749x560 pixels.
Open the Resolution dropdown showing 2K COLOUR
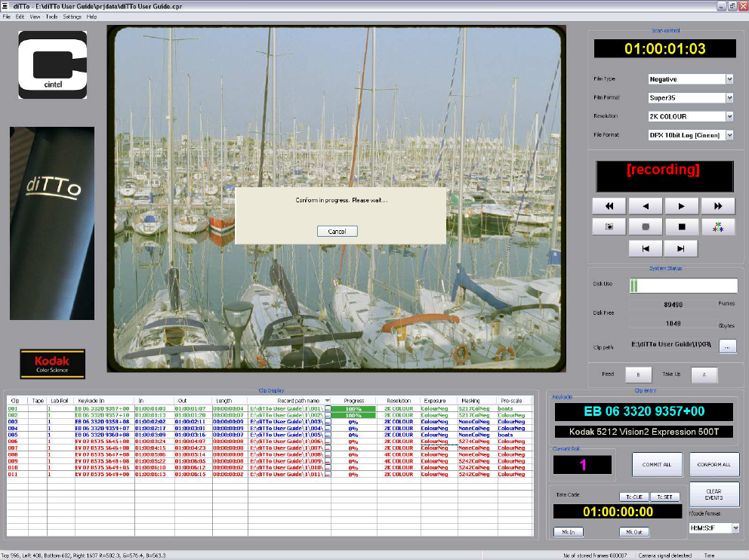coord(729,117)
